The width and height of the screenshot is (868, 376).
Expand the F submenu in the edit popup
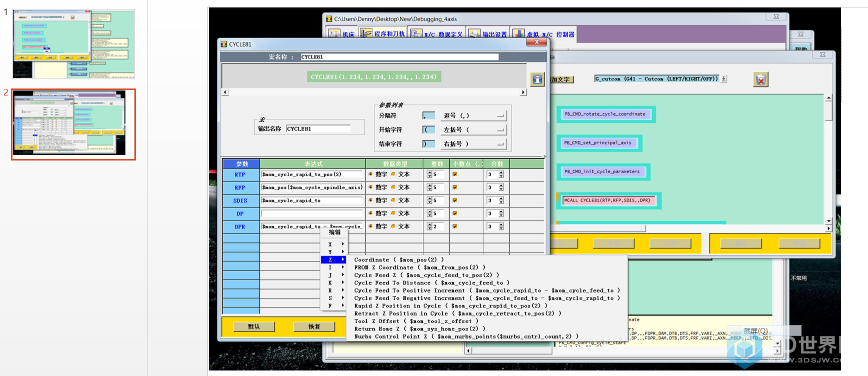point(334,305)
